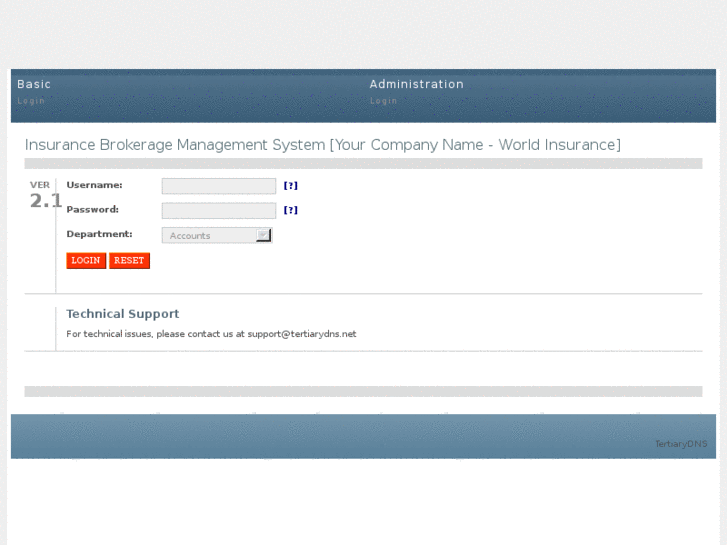Click the Username input field
This screenshot has width=727, height=545.
[219, 186]
